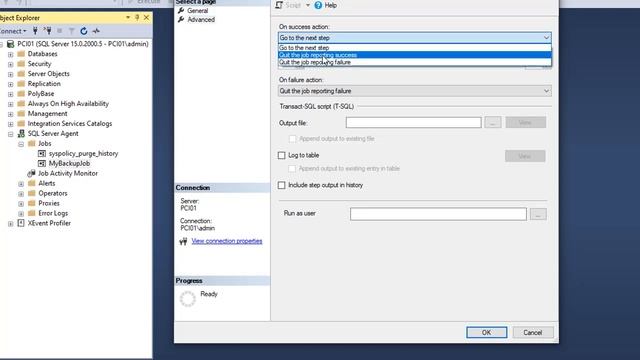640x360 pixels.
Task: Choose 'Quit the job reporting failure' option
Action: (415, 62)
